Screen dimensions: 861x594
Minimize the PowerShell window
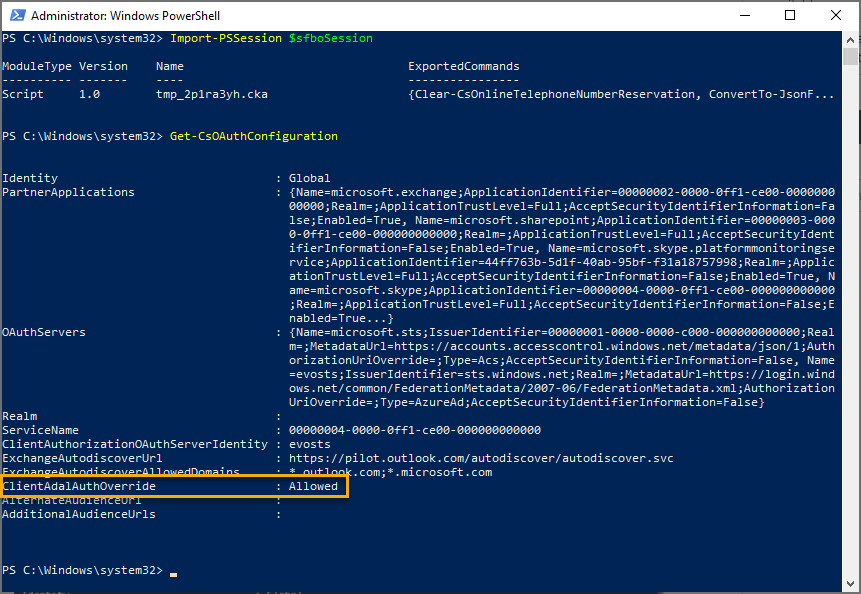click(743, 15)
